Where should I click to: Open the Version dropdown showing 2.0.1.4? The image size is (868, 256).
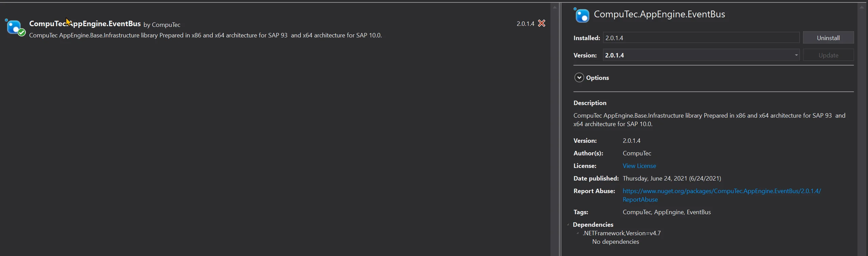tap(796, 55)
